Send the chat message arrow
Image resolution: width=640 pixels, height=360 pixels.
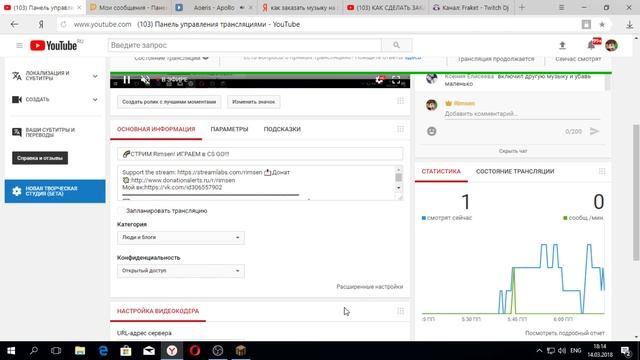point(594,131)
